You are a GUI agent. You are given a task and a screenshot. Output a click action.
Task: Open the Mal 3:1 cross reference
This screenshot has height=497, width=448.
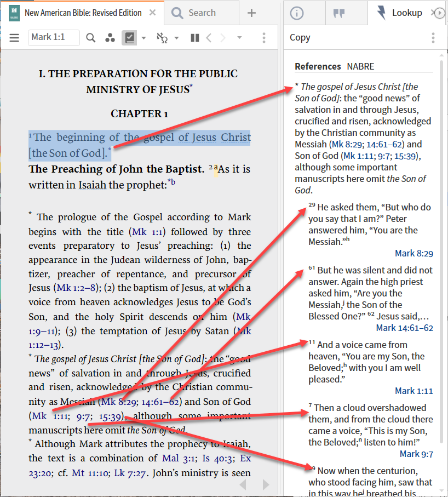(x=179, y=458)
